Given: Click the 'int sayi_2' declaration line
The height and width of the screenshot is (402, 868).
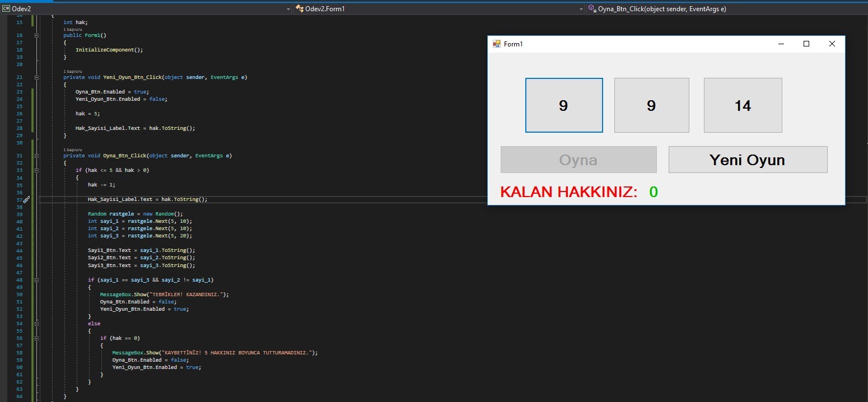Looking at the screenshot, I should (140, 228).
